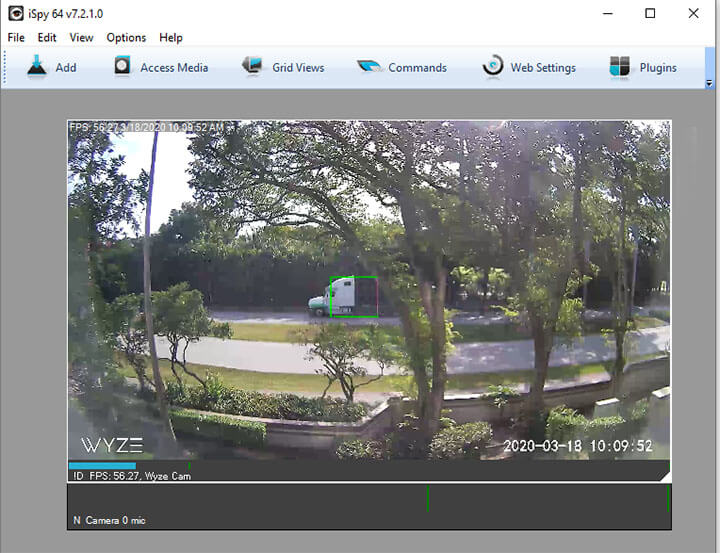Expand the toolbar overflow arrow

(709, 84)
